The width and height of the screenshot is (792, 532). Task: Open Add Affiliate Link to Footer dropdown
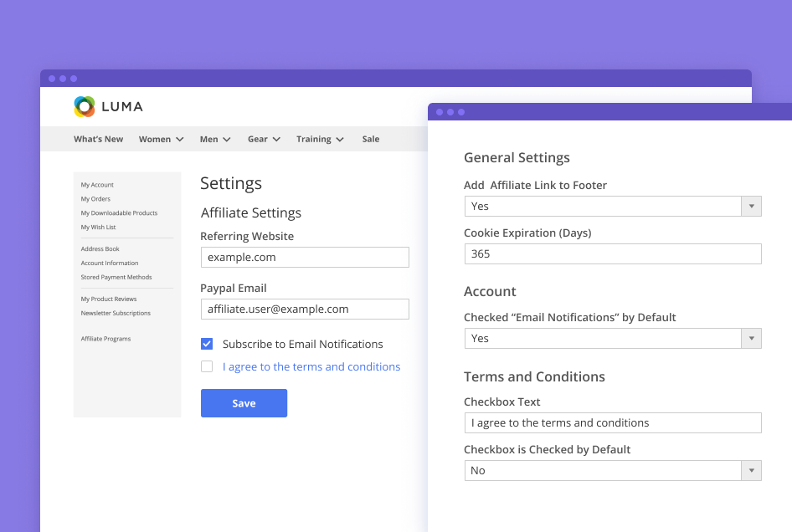(x=612, y=207)
